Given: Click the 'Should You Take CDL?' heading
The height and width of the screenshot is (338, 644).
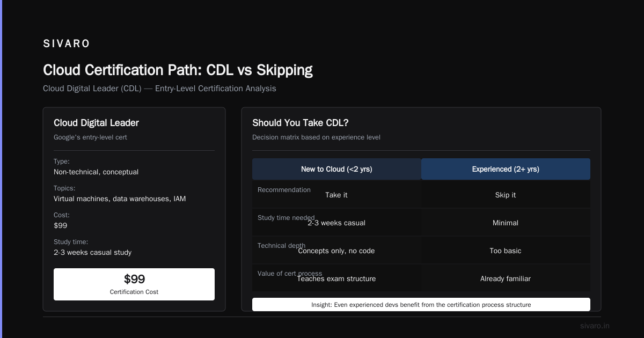Looking at the screenshot, I should point(301,123).
